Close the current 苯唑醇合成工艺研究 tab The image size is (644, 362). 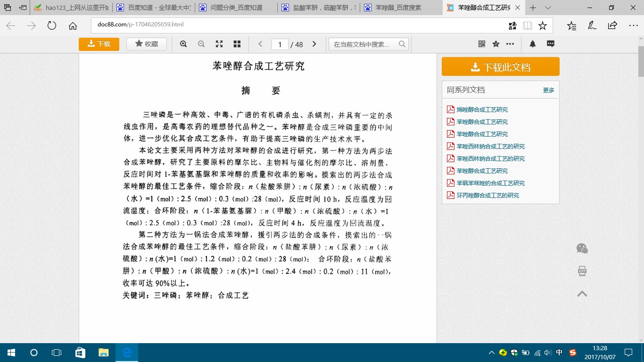tap(519, 8)
